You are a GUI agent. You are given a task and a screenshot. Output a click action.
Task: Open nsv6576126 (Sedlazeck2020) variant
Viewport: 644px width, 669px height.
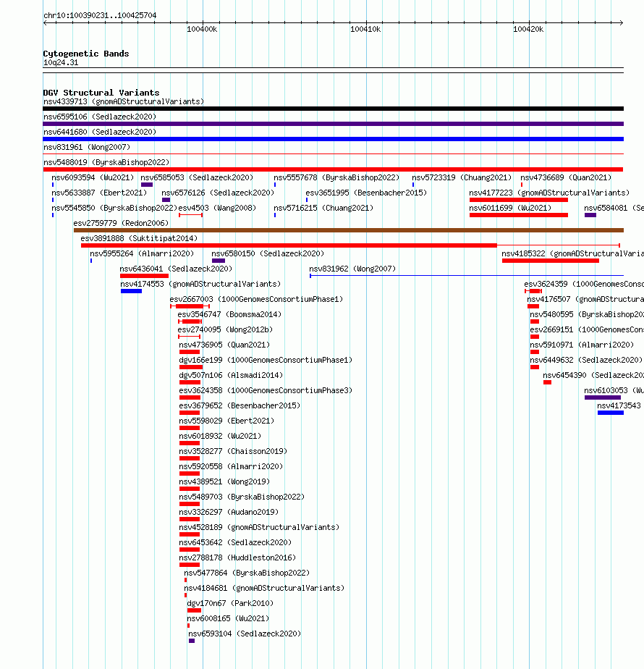coord(218,193)
